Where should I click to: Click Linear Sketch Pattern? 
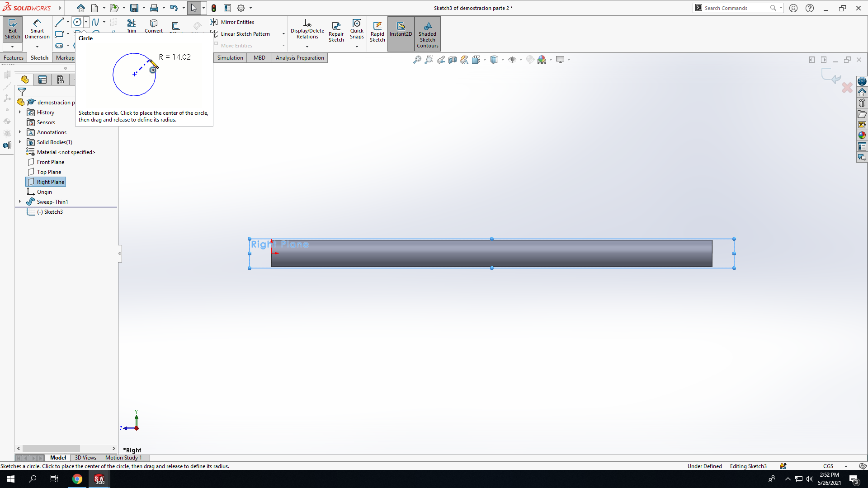pyautogui.click(x=240, y=34)
